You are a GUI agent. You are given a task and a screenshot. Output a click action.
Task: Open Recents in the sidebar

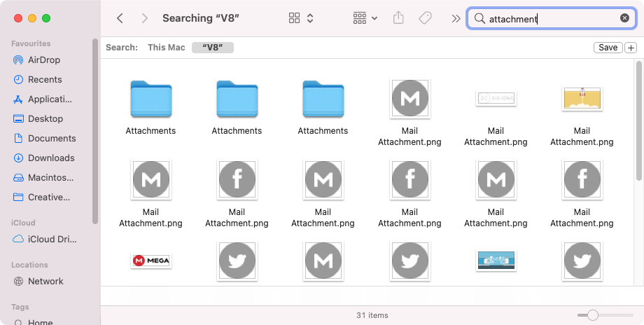[x=44, y=80]
